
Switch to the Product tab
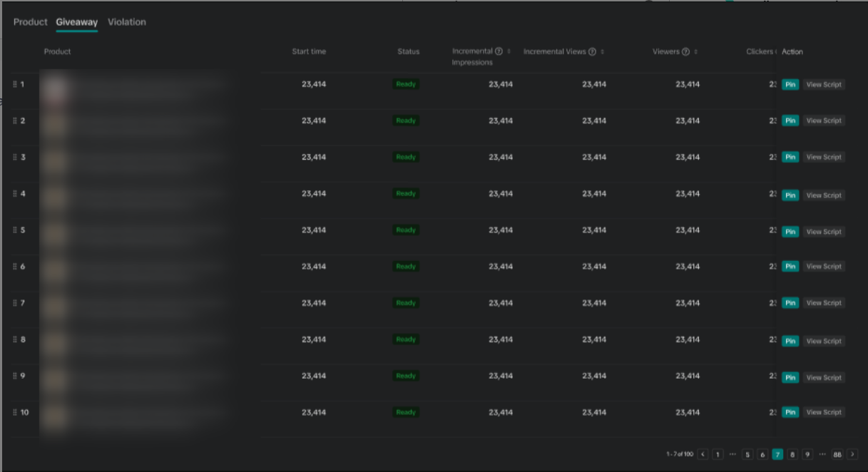(31, 22)
